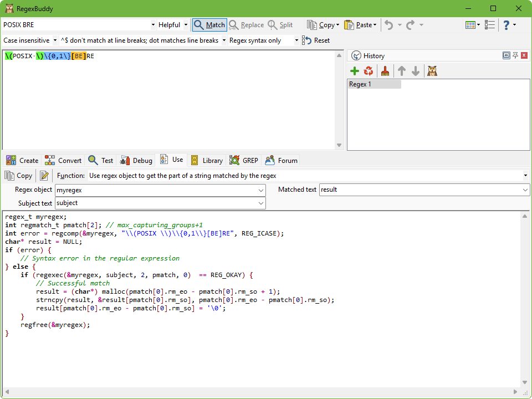The image size is (532, 399).
Task: Copy the generated code snippet
Action: click(x=18, y=176)
